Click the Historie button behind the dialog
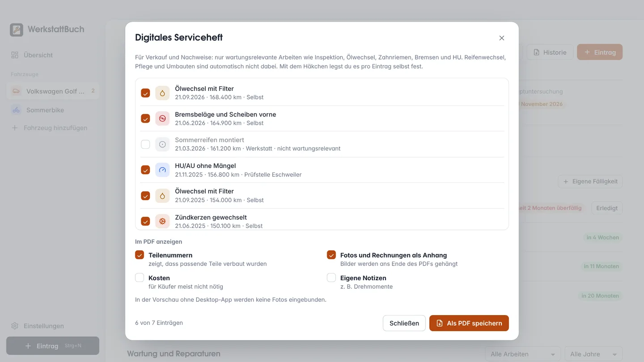This screenshot has width=644, height=362. pyautogui.click(x=550, y=52)
